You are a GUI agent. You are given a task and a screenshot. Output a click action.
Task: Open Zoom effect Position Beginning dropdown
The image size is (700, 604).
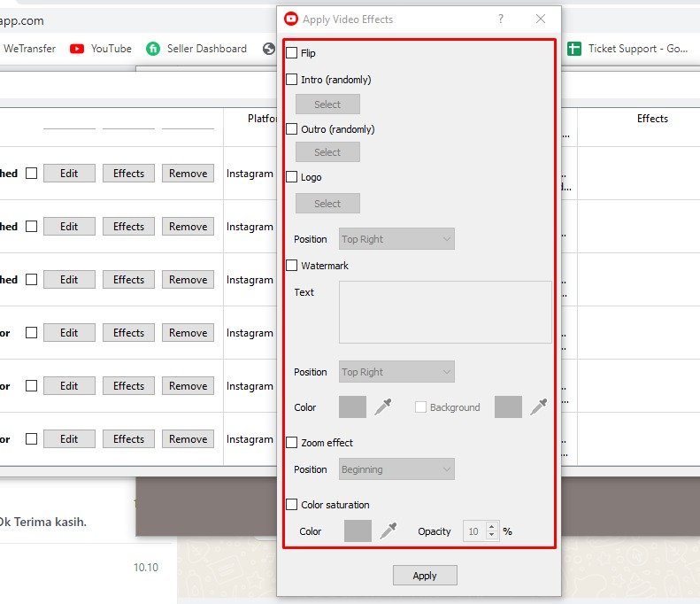[x=396, y=469]
